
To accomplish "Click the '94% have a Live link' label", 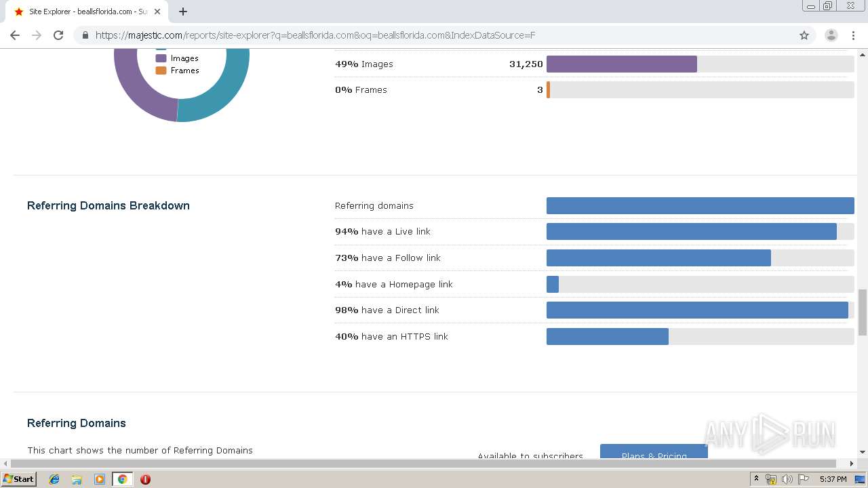I will coord(382,232).
